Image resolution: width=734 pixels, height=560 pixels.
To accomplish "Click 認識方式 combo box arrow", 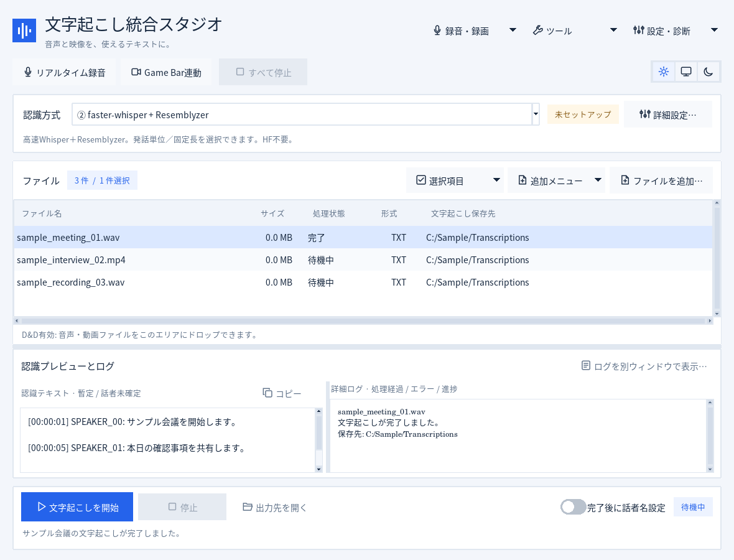I will coord(536,114).
